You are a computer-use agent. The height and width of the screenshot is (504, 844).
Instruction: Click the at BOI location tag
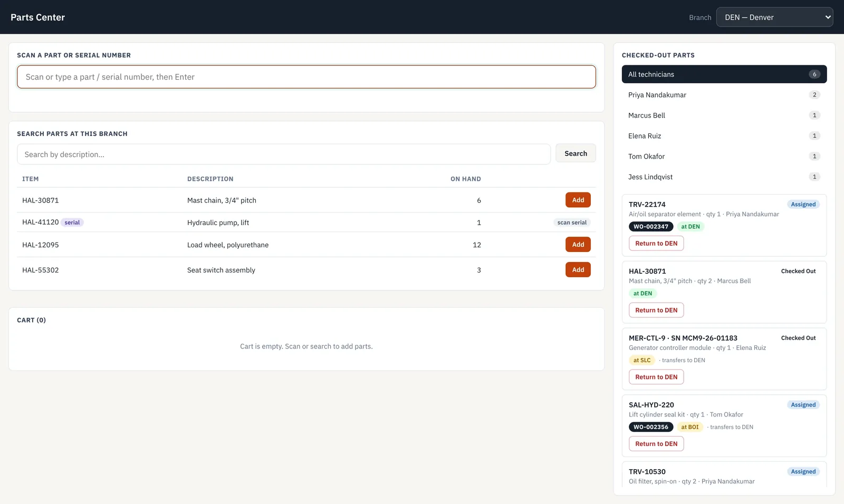point(689,427)
